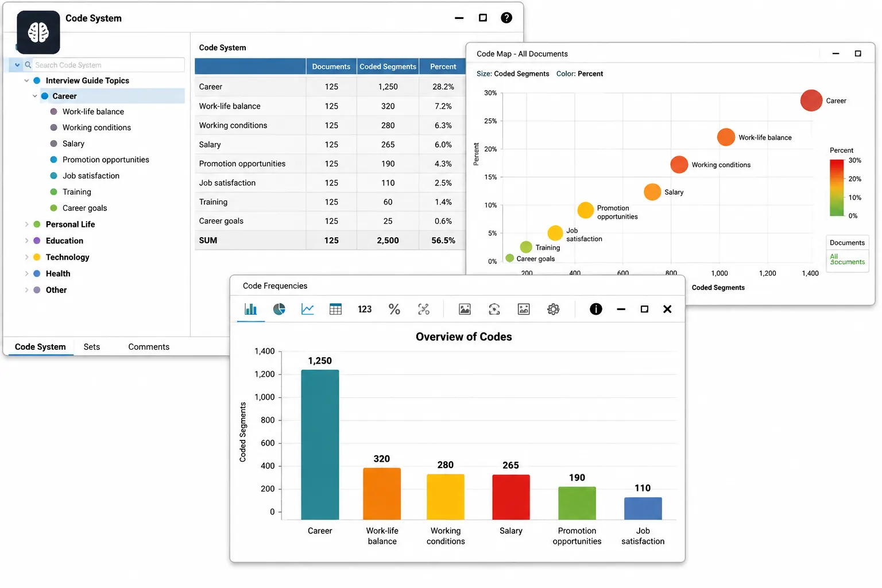The height and width of the screenshot is (588, 882).
Task: Click the SUM row label in the table
Action: [x=208, y=241]
